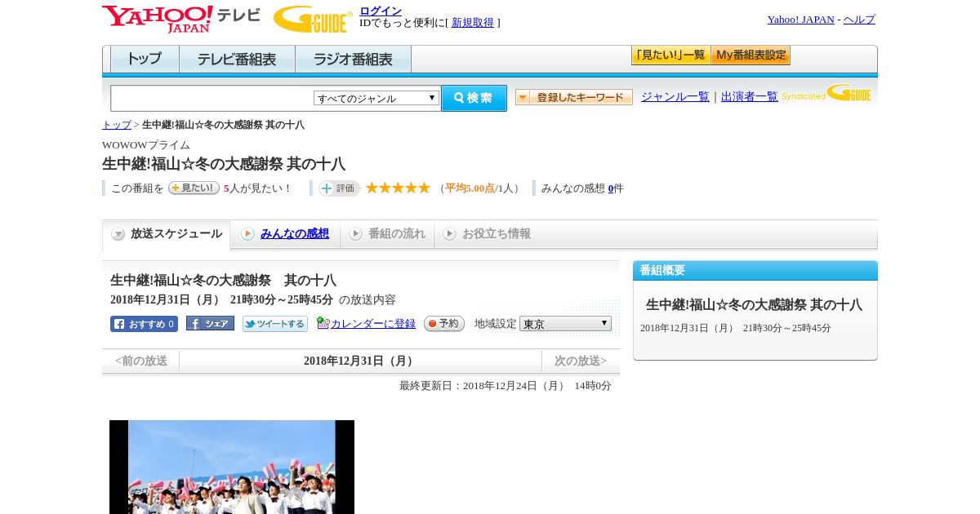The width and height of the screenshot is (980, 514).
Task: Click the Yahoo! JAPAN テレビ logo
Action: (x=180, y=19)
